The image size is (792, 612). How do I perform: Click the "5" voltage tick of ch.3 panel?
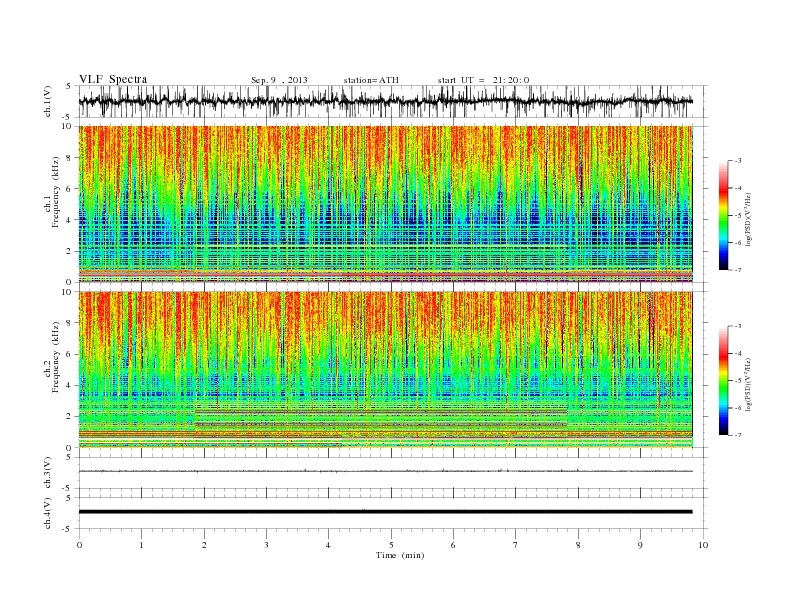(70, 457)
